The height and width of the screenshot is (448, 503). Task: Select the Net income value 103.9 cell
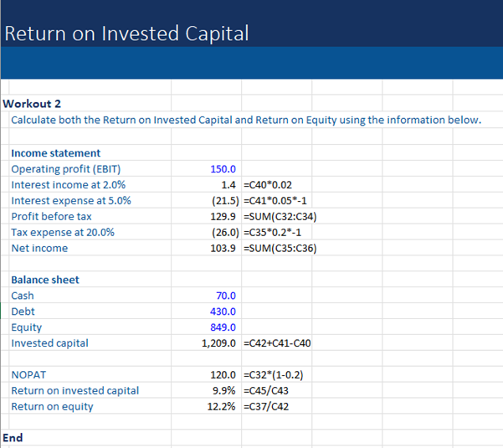click(x=223, y=249)
